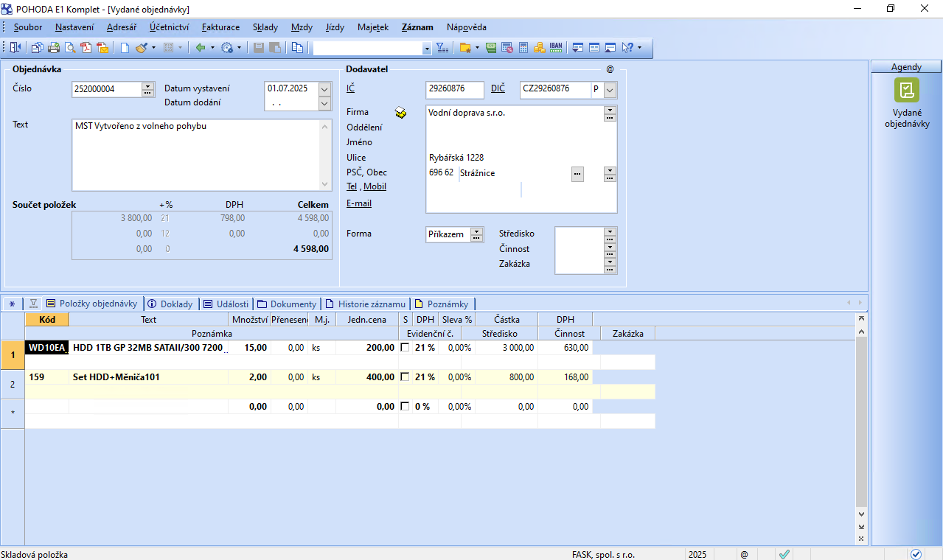943x560 pixels.
Task: Toggle S checkbox for Set HDD+Měniča101 row
Action: click(405, 377)
